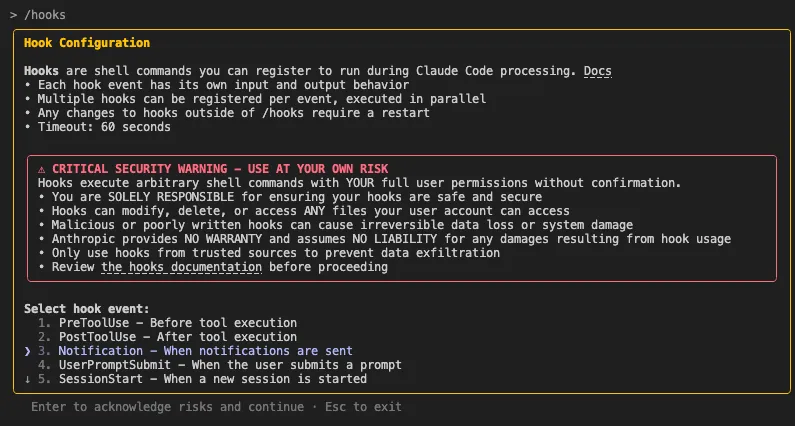Open the Docs link
Screen dimensions: 795x426
(x=597, y=71)
